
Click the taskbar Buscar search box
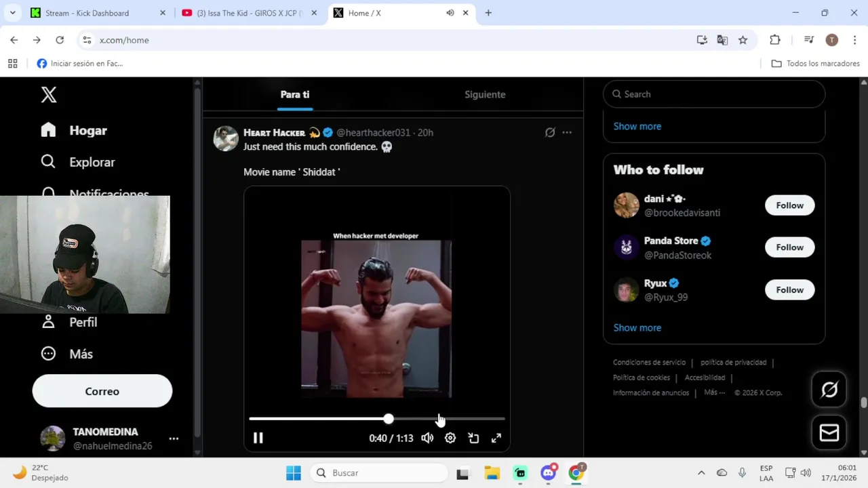pyautogui.click(x=380, y=473)
